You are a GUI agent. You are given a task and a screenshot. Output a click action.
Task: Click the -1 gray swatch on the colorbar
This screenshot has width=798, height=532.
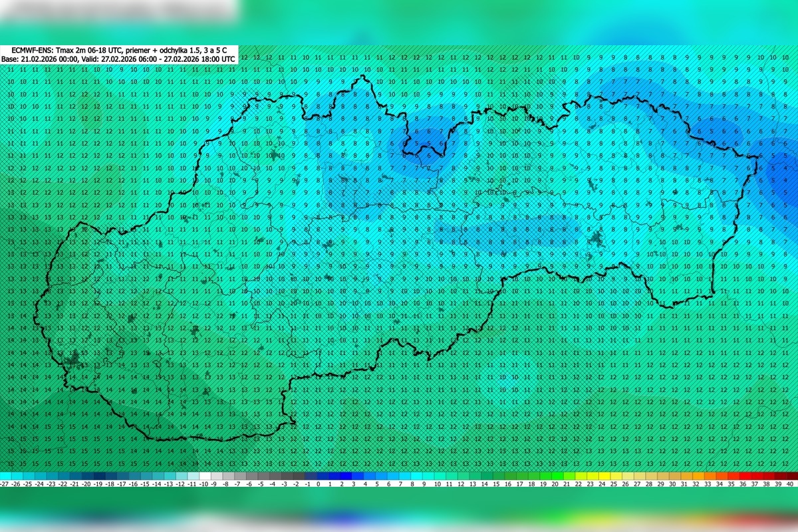(304, 475)
